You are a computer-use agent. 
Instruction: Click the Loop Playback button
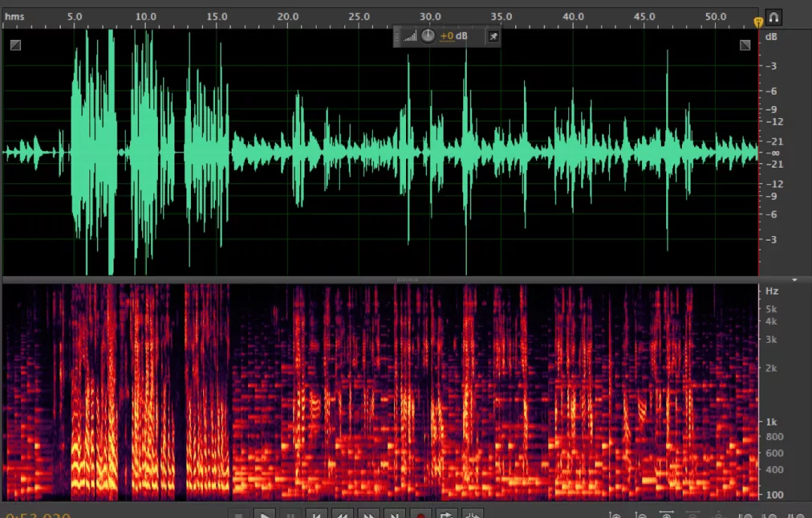pyautogui.click(x=447, y=515)
